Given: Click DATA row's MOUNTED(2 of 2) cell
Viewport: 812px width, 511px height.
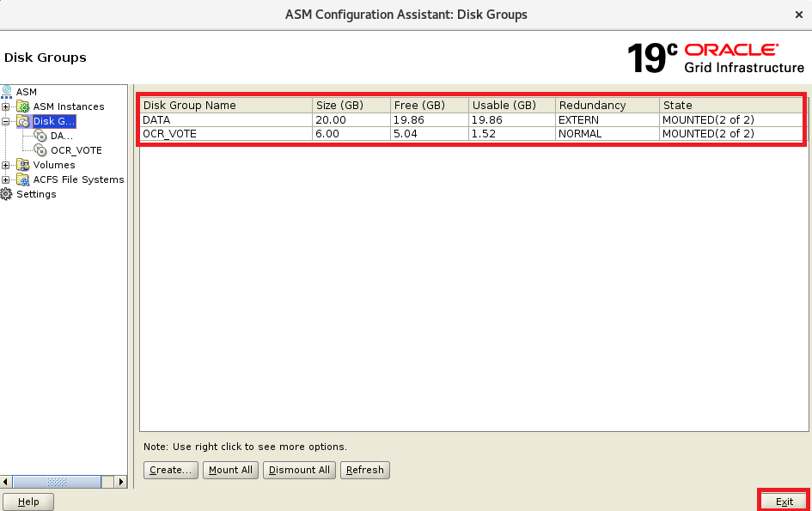Looking at the screenshot, I should [x=732, y=119].
